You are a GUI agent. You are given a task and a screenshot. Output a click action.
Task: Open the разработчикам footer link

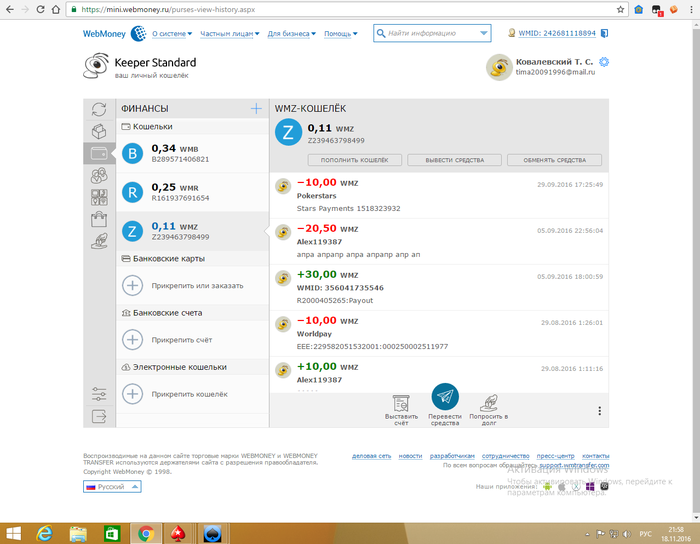452,456
